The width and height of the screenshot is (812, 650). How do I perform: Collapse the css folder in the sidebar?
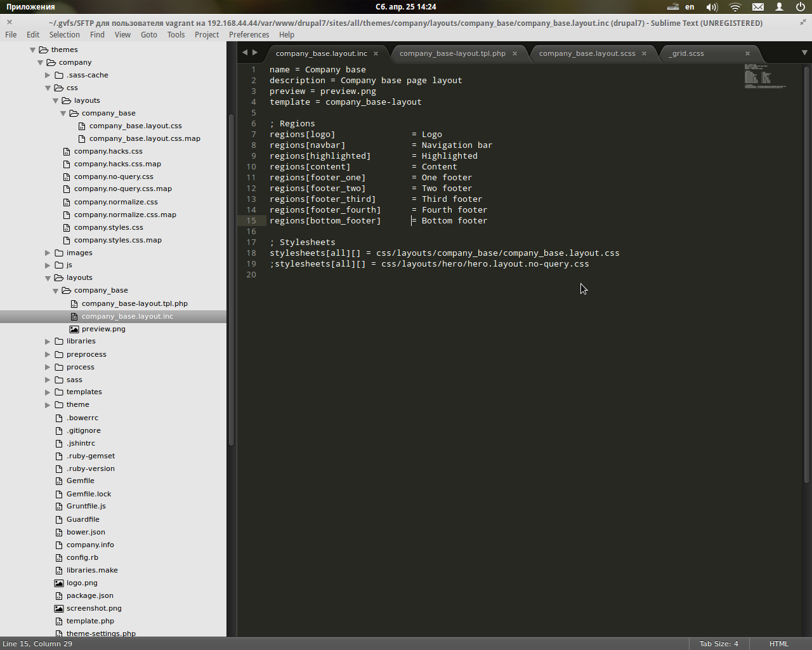coord(48,88)
